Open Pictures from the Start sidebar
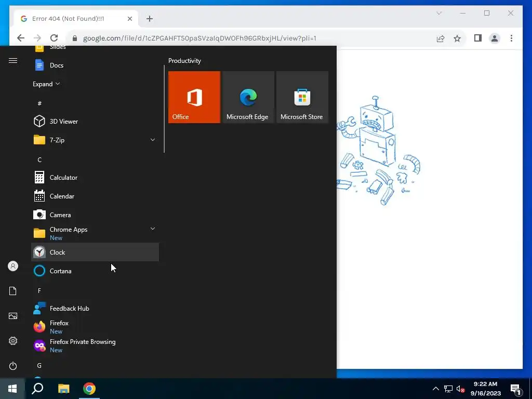Screen dimensions: 532x399 click(13, 316)
